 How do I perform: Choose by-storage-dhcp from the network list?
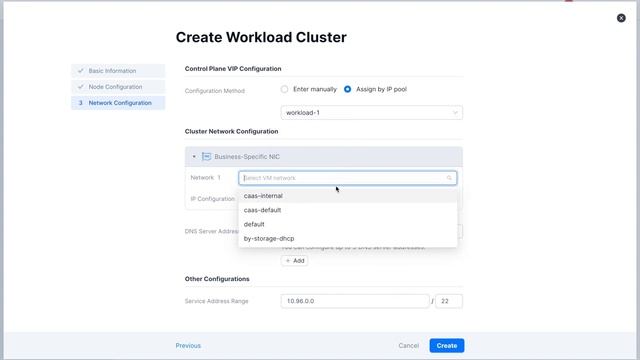[x=347, y=238]
